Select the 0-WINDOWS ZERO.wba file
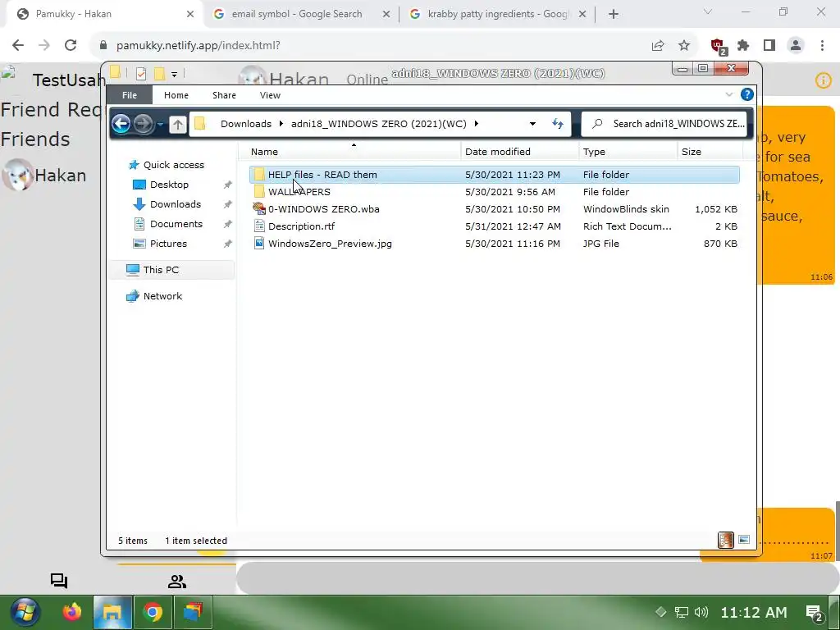 (494, 209)
